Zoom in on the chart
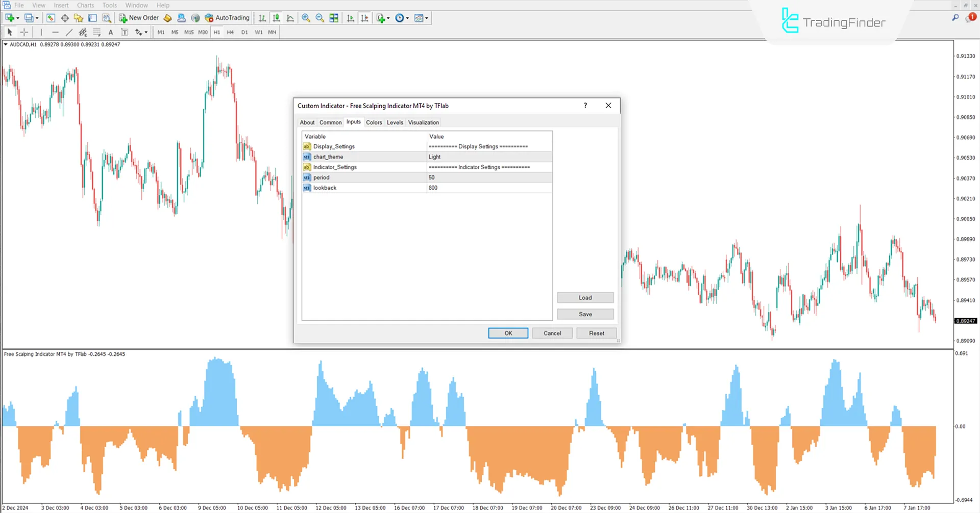 (306, 18)
